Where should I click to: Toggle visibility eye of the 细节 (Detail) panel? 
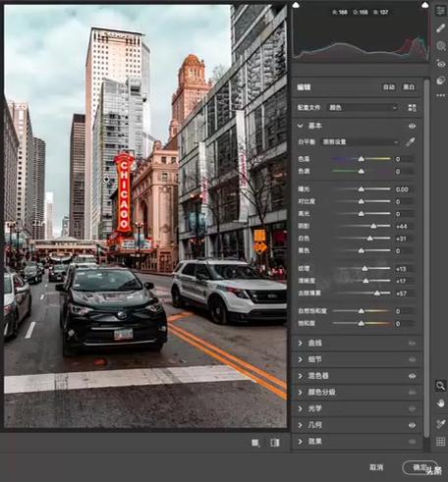(412, 359)
